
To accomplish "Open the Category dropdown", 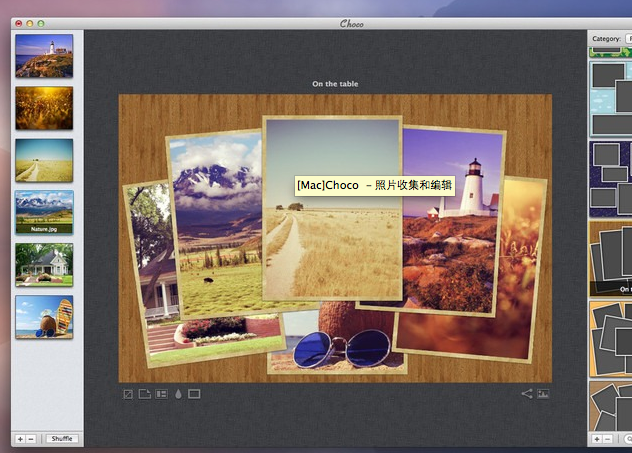I will 628,38.
